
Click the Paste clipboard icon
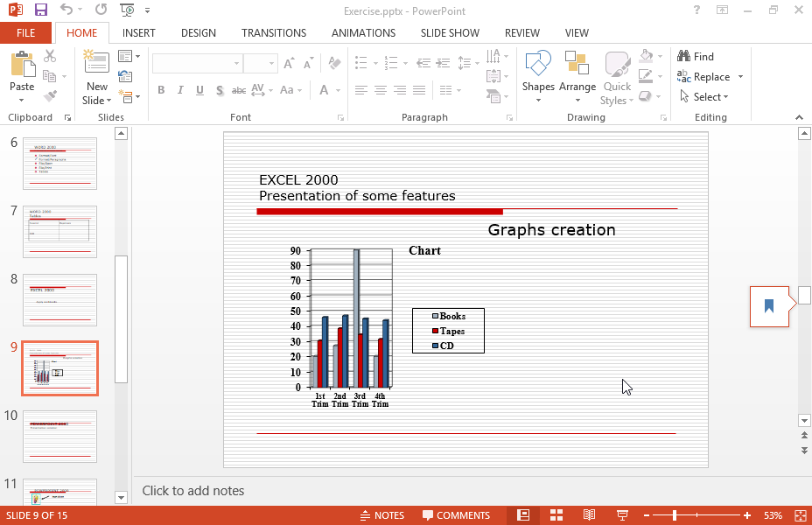(22, 65)
